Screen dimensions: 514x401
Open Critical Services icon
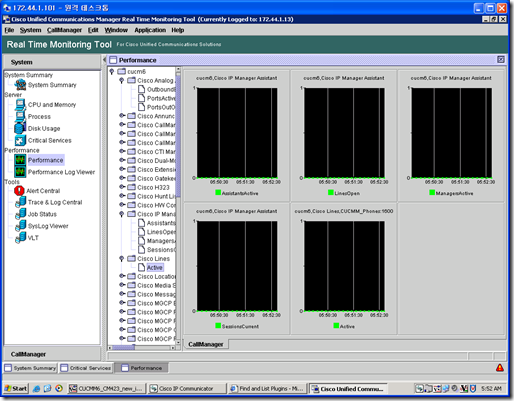(20, 140)
